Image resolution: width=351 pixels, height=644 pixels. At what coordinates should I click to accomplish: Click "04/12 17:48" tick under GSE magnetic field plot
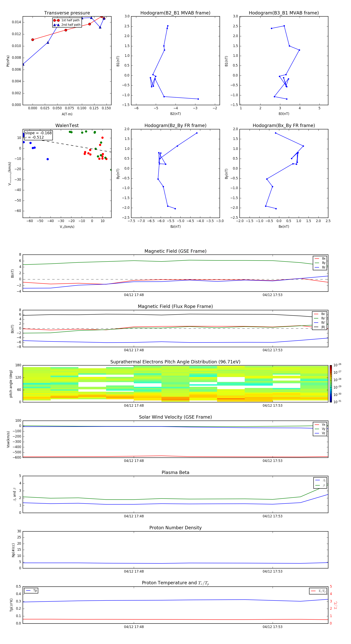point(134,295)
